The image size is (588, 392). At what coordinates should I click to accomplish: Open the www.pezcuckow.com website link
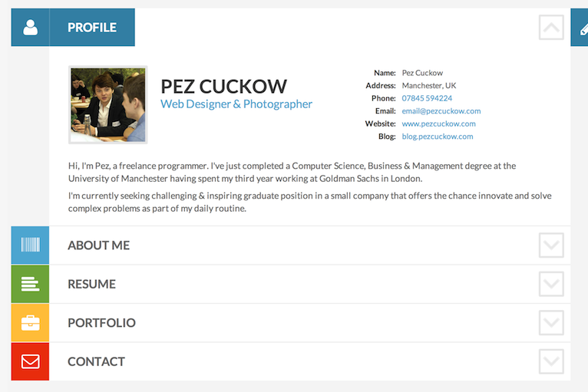[438, 124]
